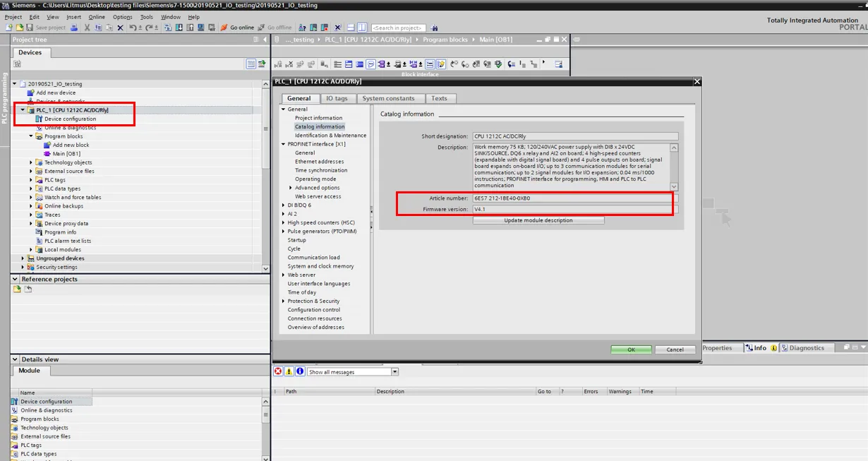Click the New project toolbar icon
Screen dimensions: 868x461
tap(8, 28)
